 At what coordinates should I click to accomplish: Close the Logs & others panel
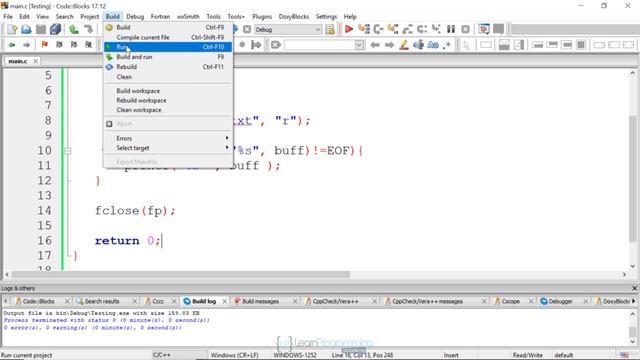coord(635,288)
